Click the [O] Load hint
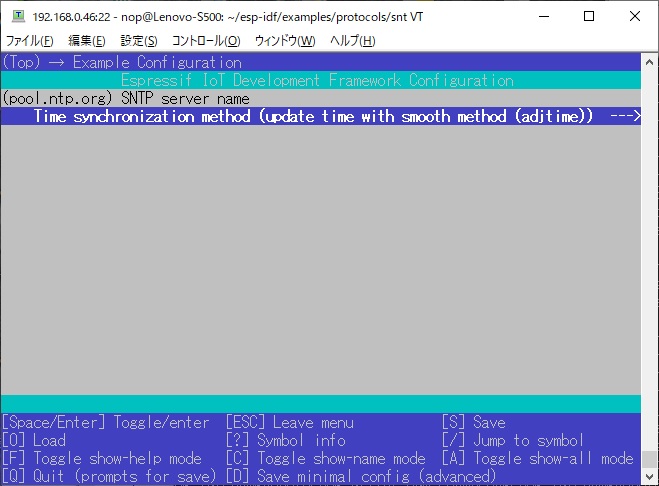The width and height of the screenshot is (659, 486). pyautogui.click(x=34, y=440)
